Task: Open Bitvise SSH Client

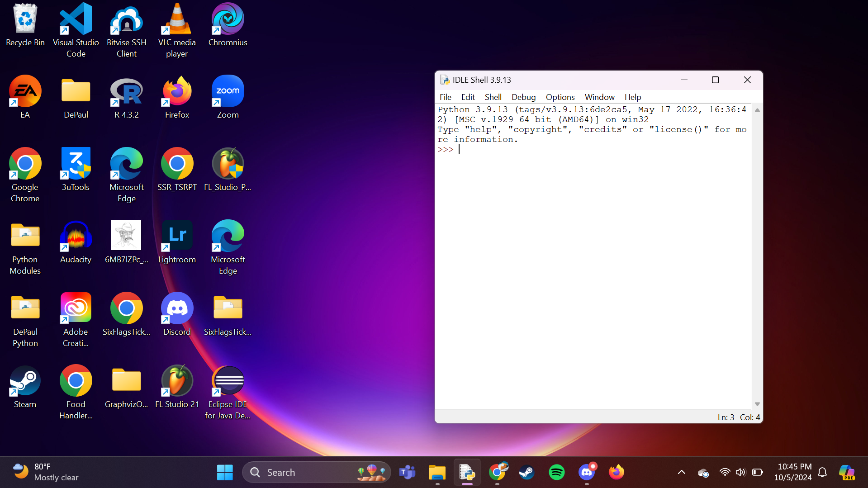Action: pos(126,20)
